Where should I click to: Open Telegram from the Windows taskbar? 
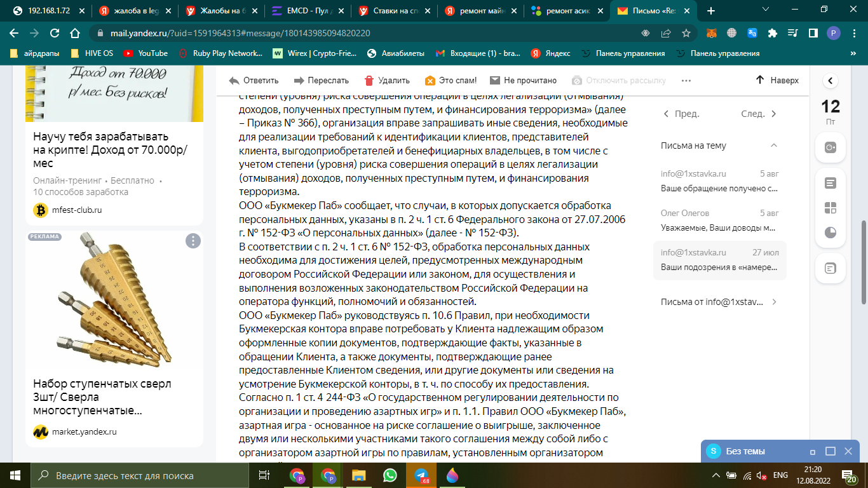[x=421, y=475]
